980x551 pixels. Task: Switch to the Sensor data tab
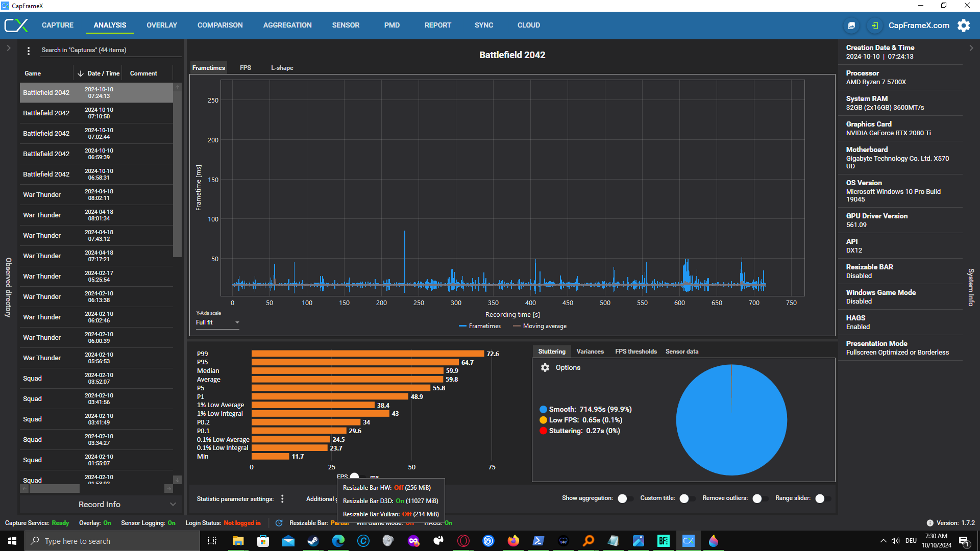click(x=682, y=352)
